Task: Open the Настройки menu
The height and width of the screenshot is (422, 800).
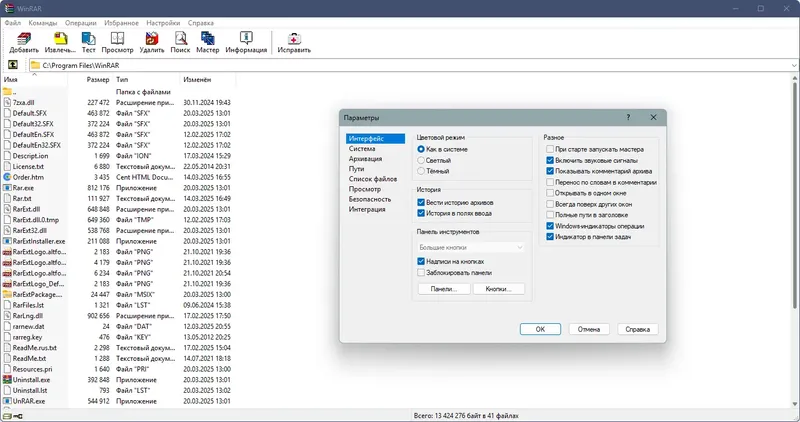Action: pos(163,23)
